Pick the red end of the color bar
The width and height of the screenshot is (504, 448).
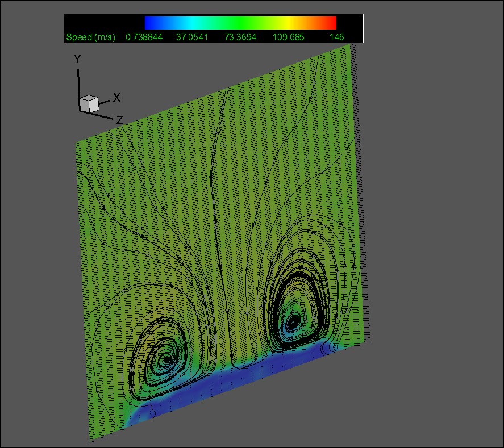pos(332,23)
